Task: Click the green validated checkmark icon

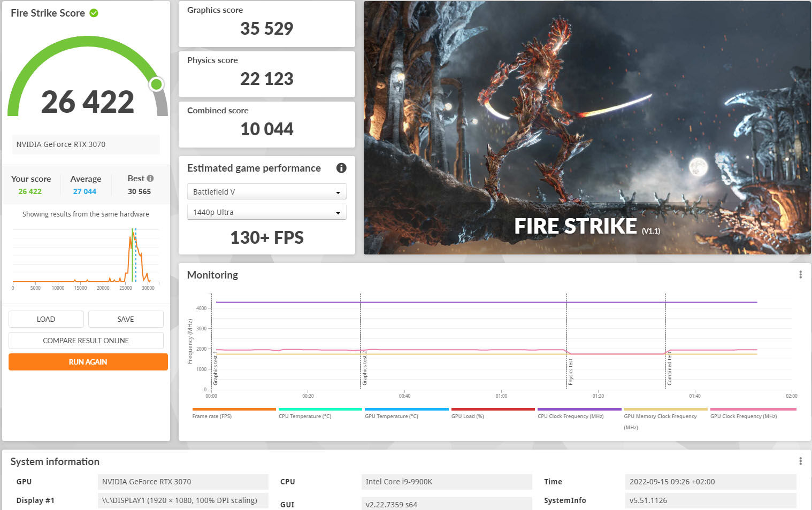Action: point(94,13)
